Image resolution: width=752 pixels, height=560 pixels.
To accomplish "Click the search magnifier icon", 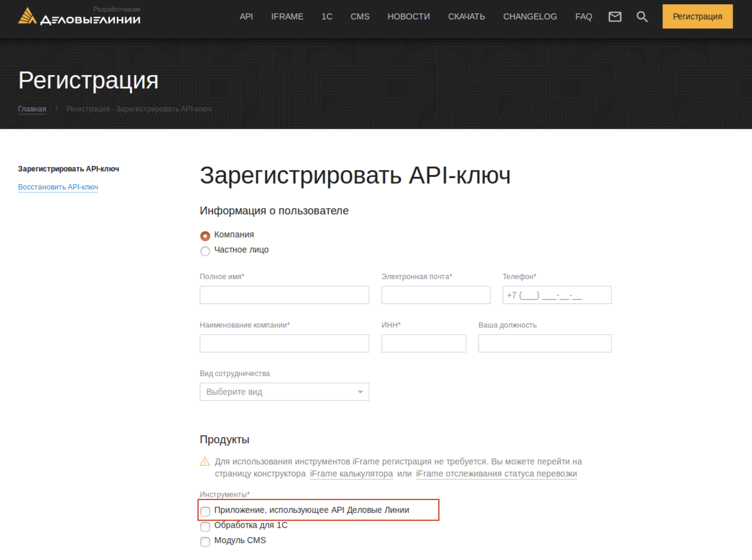I will coord(642,17).
